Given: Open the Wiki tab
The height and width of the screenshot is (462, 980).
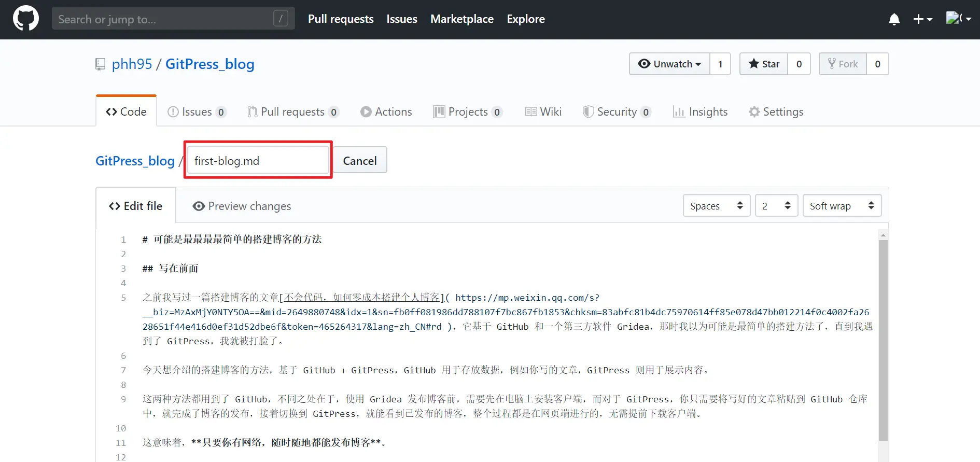Looking at the screenshot, I should 543,111.
